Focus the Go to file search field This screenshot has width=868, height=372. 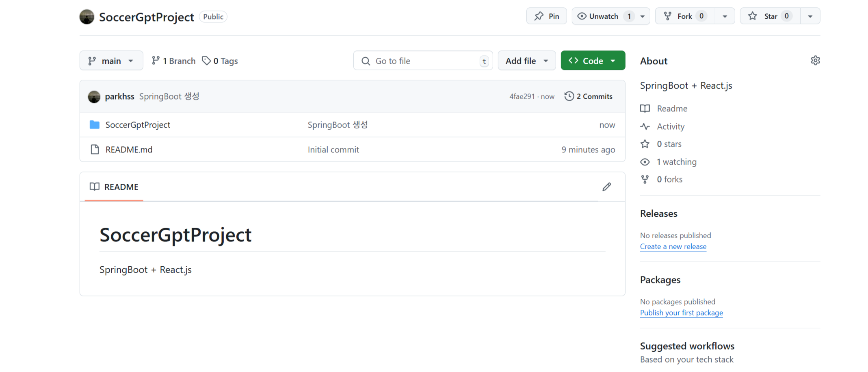coord(423,61)
